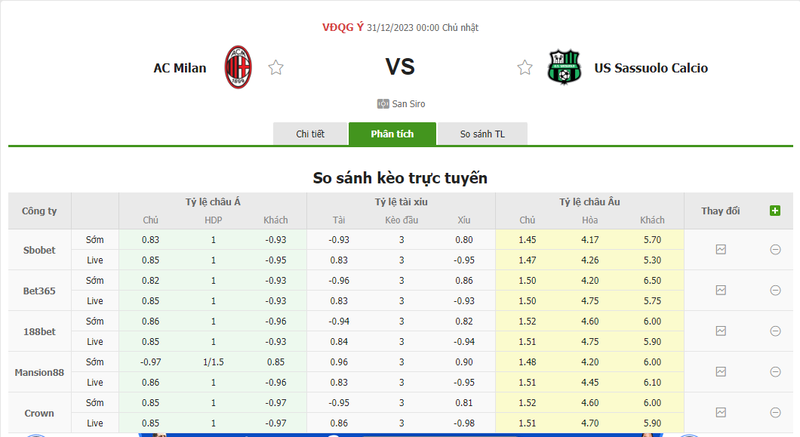Viewport: 800px width, 437px height.
Task: Favorite Sassuolo with the star icon
Action: (525, 68)
